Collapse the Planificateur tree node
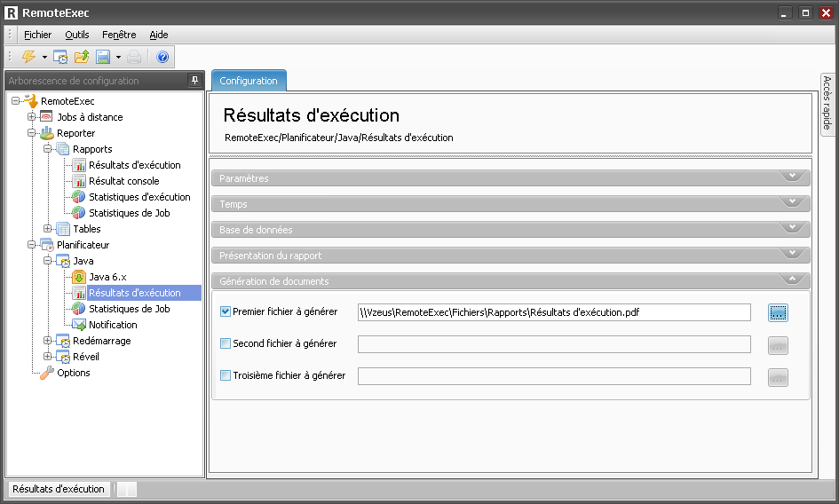Image resolution: width=839 pixels, height=504 pixels. pos(32,245)
